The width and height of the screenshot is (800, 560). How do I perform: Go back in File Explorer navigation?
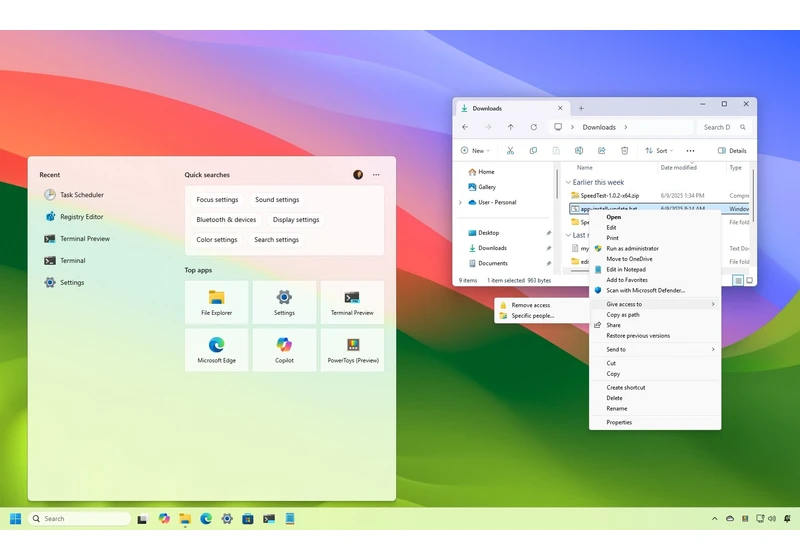(x=465, y=127)
